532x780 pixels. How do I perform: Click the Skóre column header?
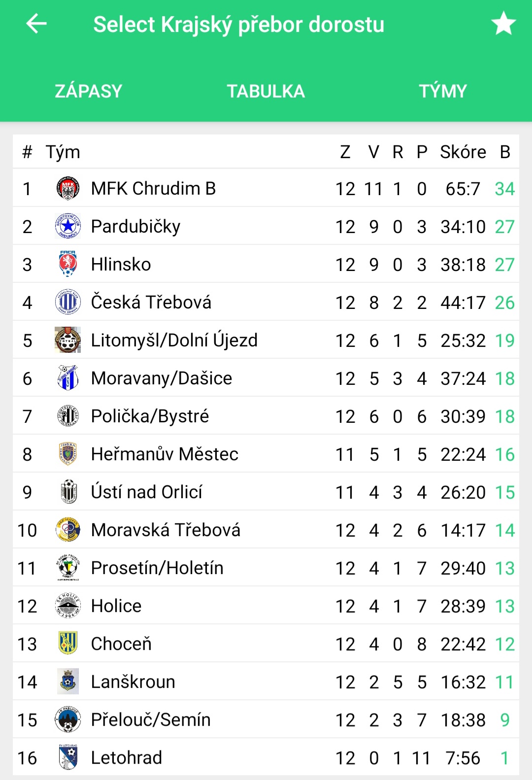[x=463, y=152]
